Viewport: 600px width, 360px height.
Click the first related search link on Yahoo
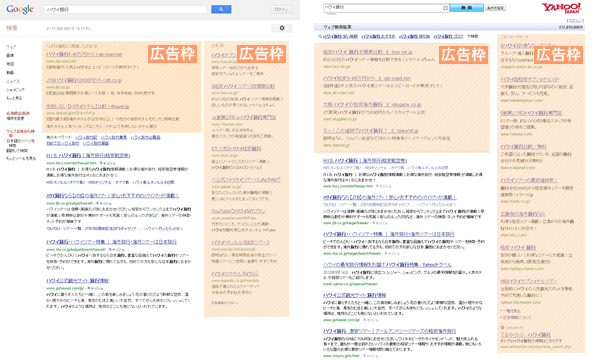coord(340,36)
